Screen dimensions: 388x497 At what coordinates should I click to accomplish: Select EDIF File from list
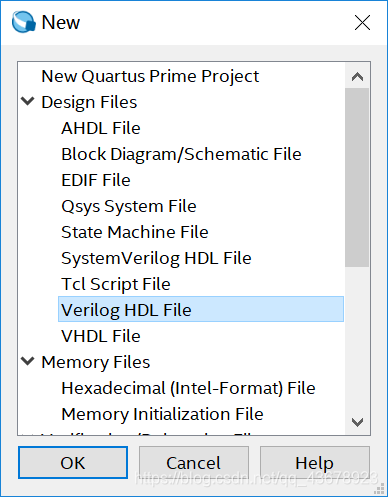96,180
